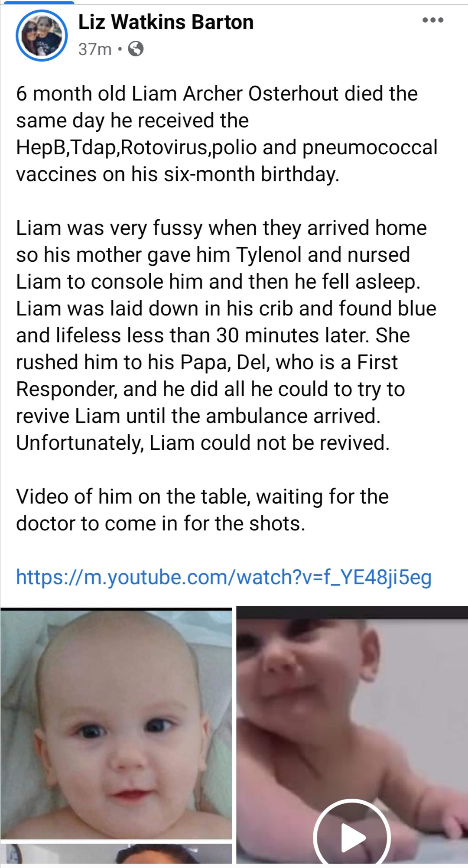Play the video in the right thumbnail

pyautogui.click(x=352, y=837)
